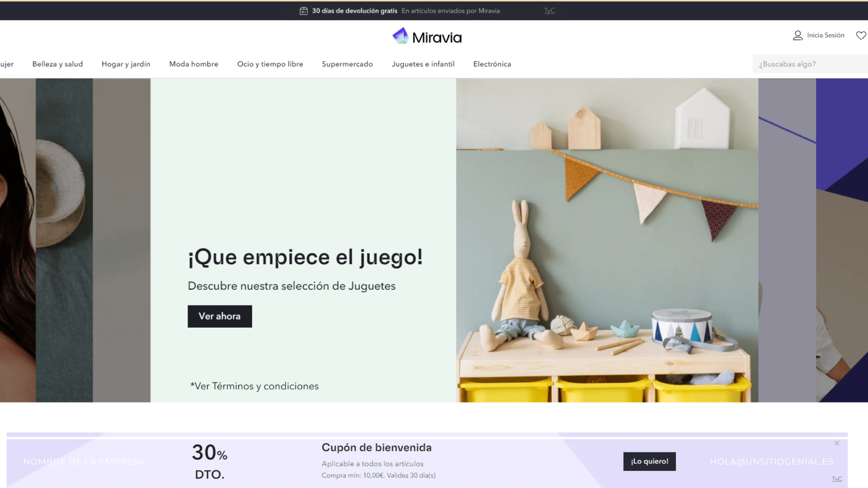Viewport: 868px width, 488px height.
Task: Go to Supermercado category
Action: pyautogui.click(x=347, y=64)
